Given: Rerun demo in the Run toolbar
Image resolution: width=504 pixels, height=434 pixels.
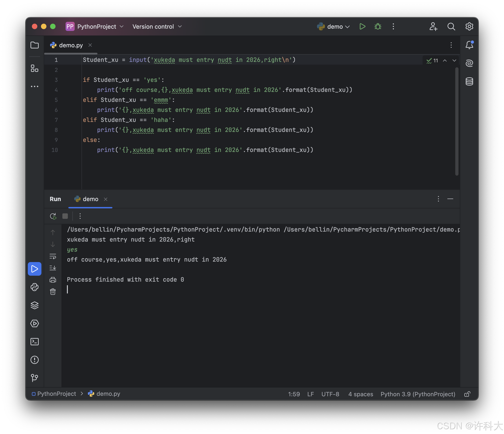Looking at the screenshot, I should pos(53,216).
